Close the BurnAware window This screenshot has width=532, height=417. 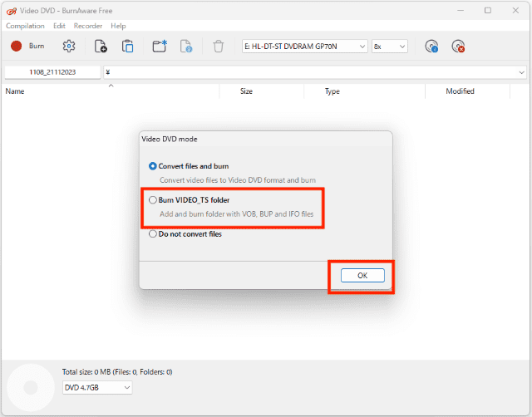coord(515,11)
